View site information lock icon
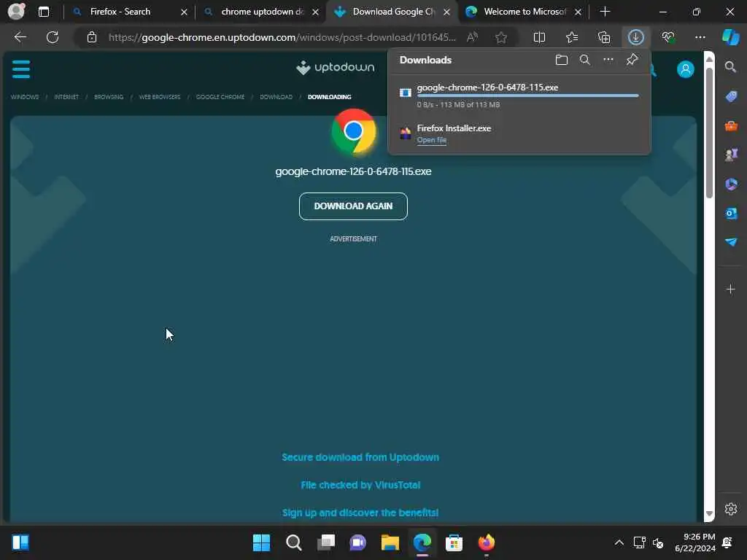The image size is (747, 560). [92, 37]
